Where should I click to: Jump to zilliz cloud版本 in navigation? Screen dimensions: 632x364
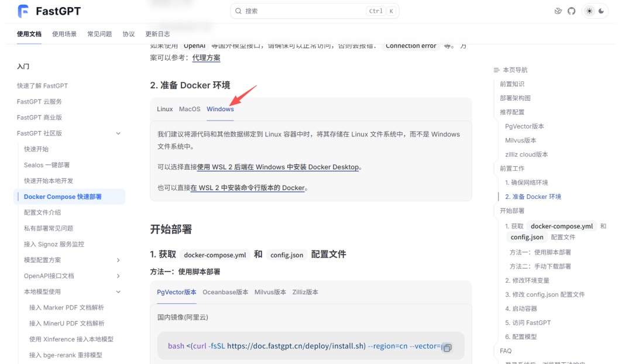coord(527,154)
